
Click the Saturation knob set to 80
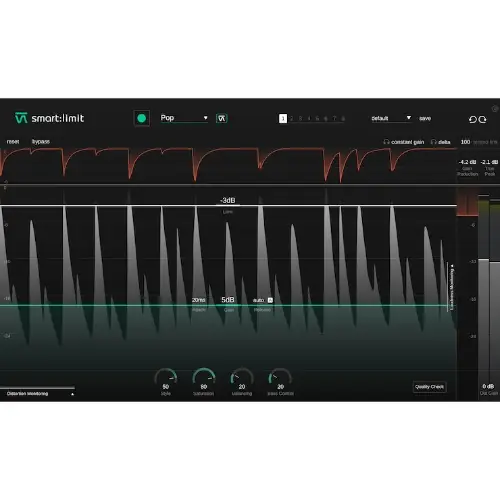[x=204, y=379]
